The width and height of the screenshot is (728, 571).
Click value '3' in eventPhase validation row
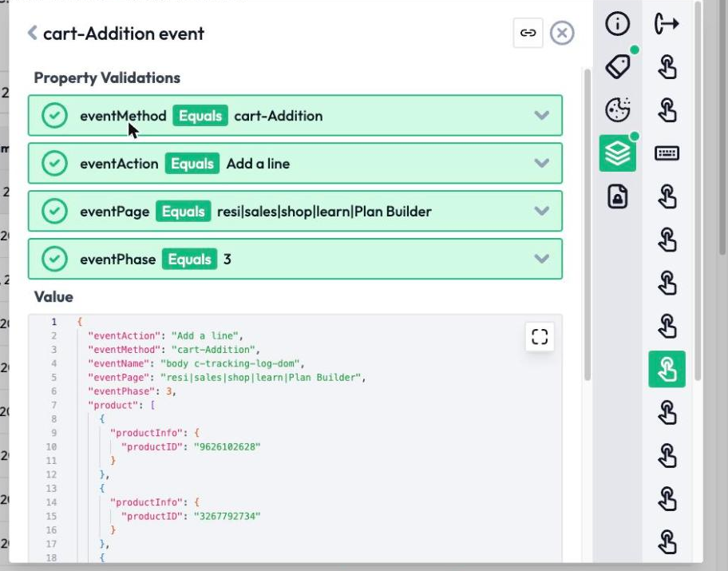227,260
